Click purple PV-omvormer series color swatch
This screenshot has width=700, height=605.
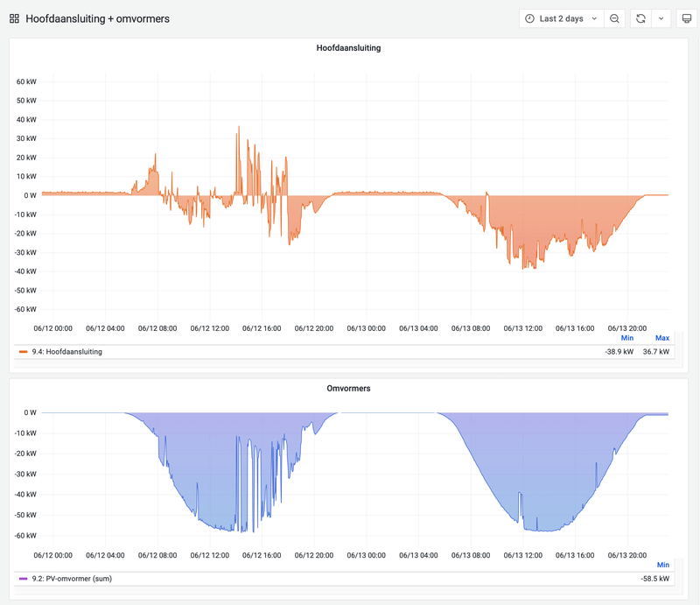coord(24,579)
